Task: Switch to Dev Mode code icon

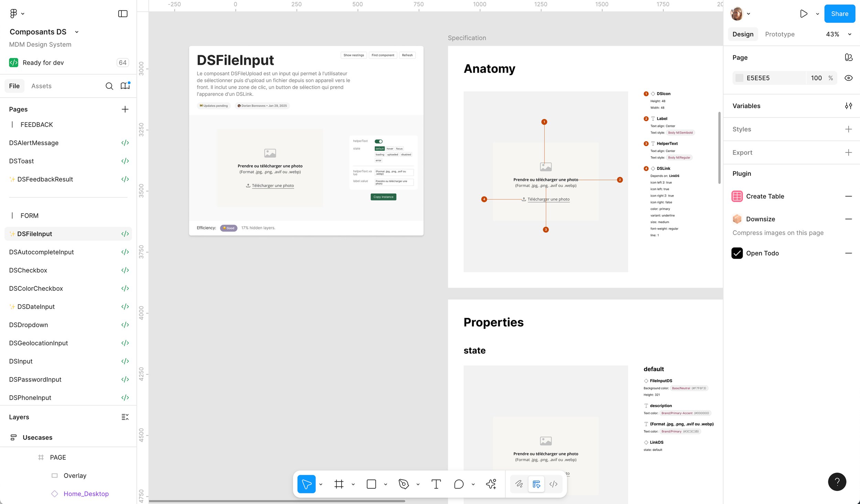Action: click(x=553, y=484)
